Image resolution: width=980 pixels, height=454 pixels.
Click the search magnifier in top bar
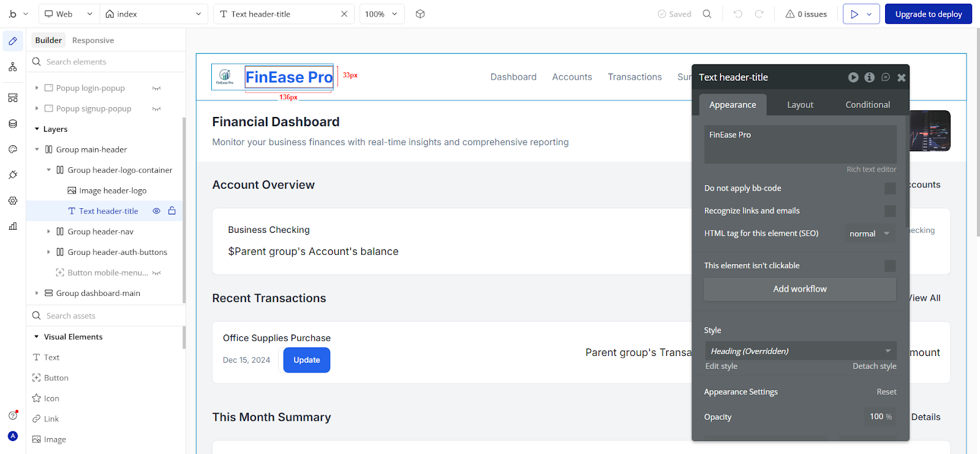pos(707,13)
